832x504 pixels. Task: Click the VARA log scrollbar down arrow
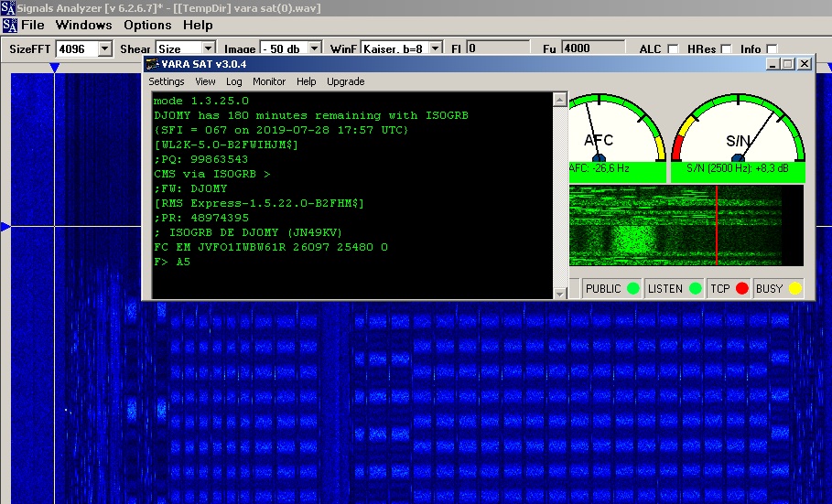(559, 293)
